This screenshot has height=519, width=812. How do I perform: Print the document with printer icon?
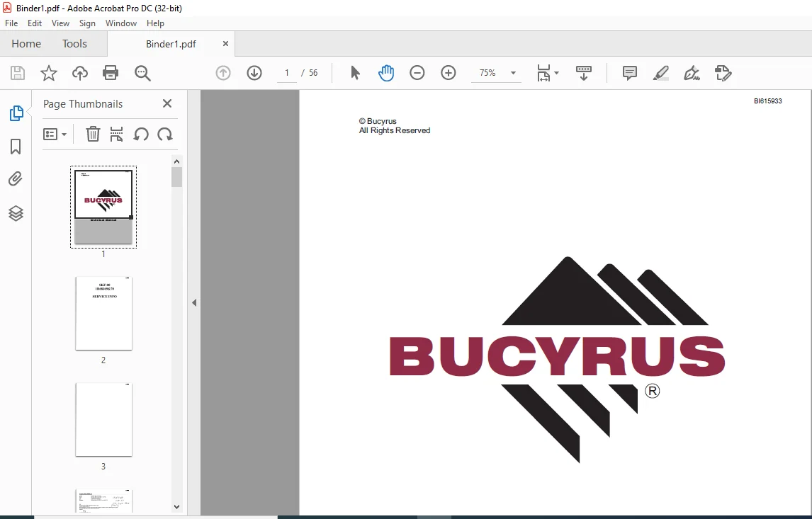tap(111, 73)
